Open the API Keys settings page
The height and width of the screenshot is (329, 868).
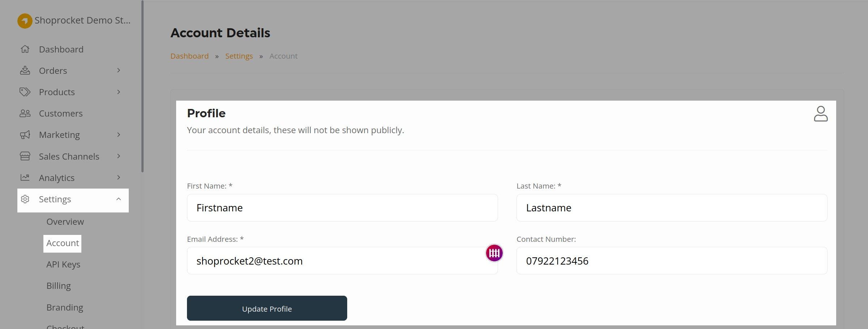(x=63, y=265)
